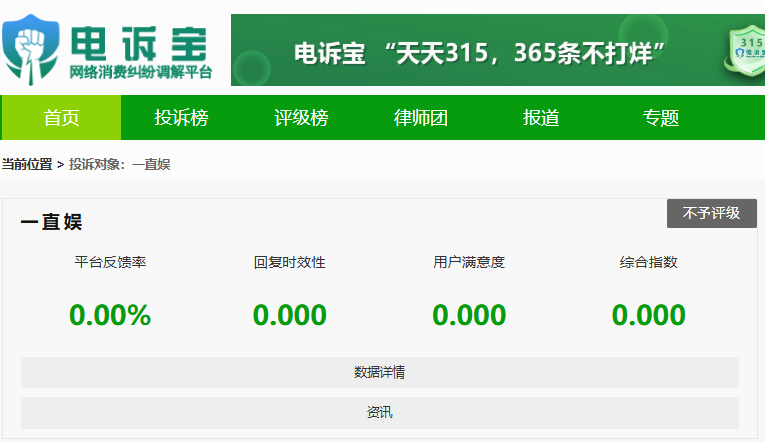Screen dimensions: 765x442
Task: Click the 0.000 value under 回复时效性
Action: tap(289, 315)
